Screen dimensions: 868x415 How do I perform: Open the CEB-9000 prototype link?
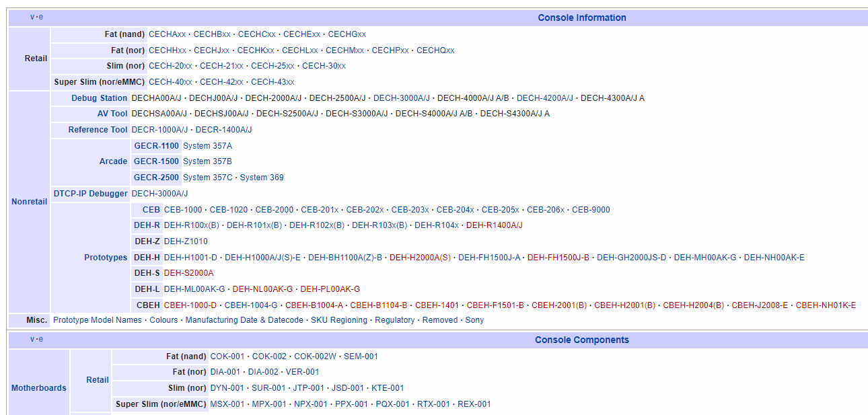[591, 210]
